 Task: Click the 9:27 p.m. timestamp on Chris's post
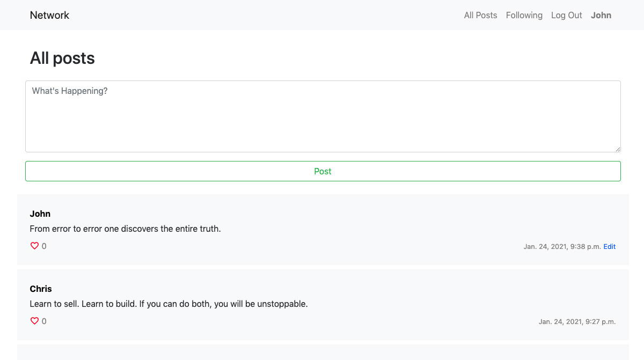click(x=577, y=322)
